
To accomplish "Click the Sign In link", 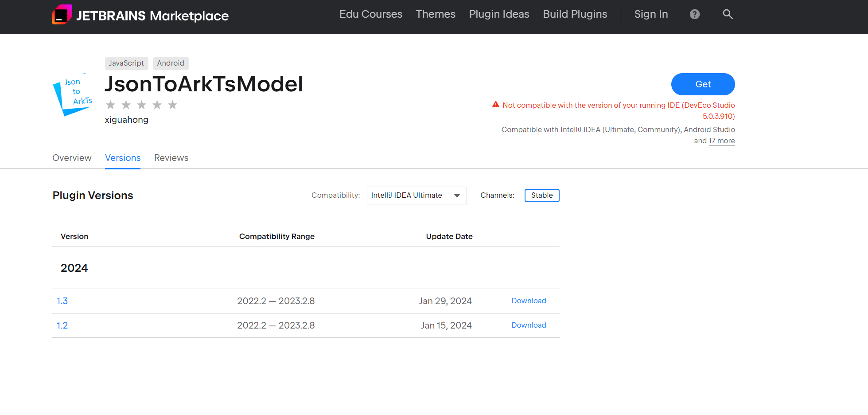I will 651,14.
